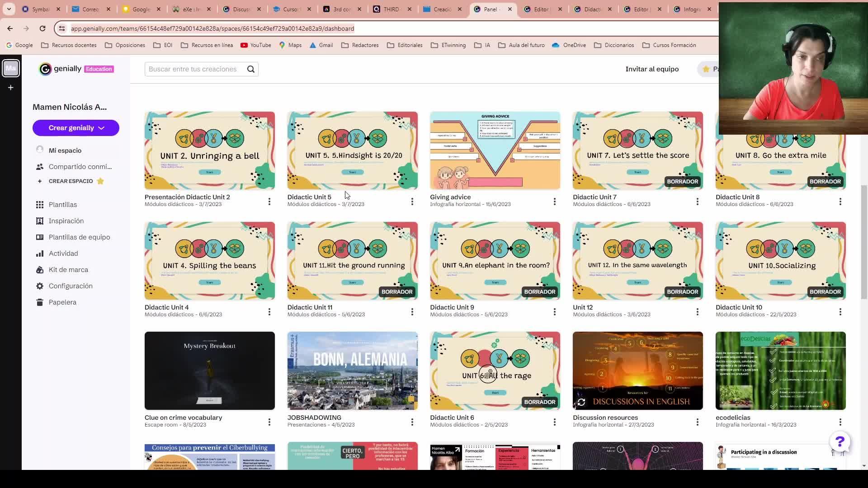Open Compartido conmigo section
The image size is (868, 488).
[x=80, y=167]
